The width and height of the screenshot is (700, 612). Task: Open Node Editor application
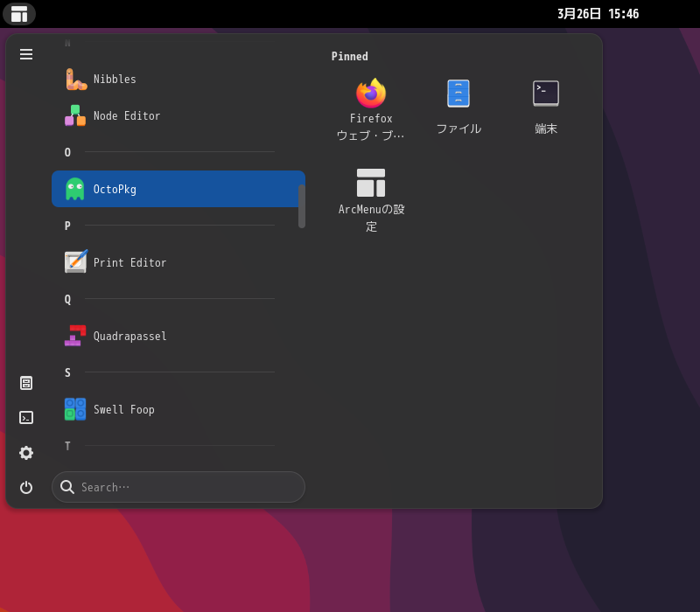(x=178, y=115)
